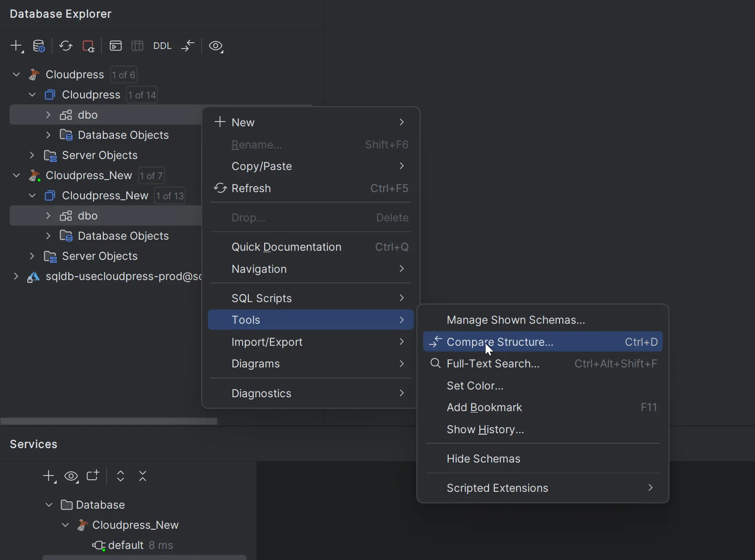Click Add Bookmark in Tools submenu

tap(543, 407)
